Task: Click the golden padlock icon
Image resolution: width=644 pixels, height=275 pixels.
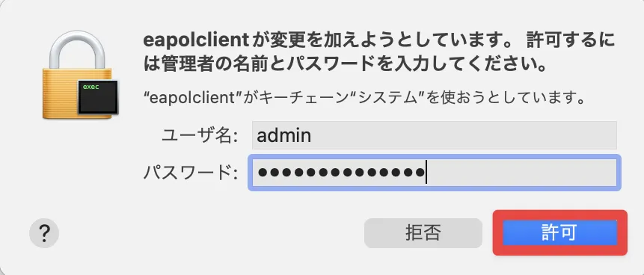Action: 77,75
